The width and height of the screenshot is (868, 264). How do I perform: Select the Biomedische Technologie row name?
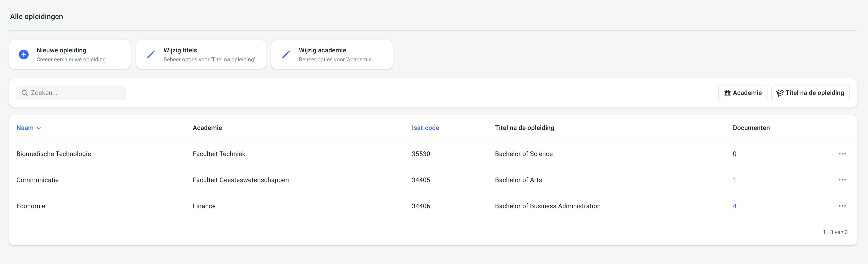tap(54, 154)
